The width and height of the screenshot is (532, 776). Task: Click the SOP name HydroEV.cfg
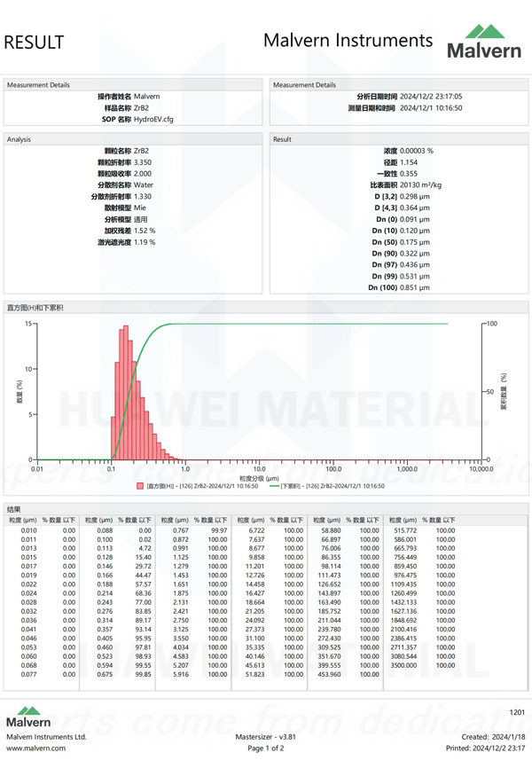[x=153, y=119]
